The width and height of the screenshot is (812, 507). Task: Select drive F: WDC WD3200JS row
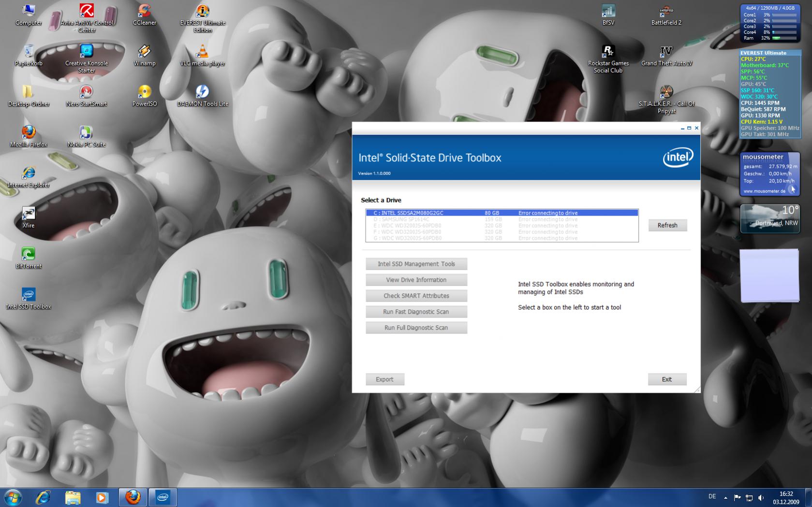point(502,232)
